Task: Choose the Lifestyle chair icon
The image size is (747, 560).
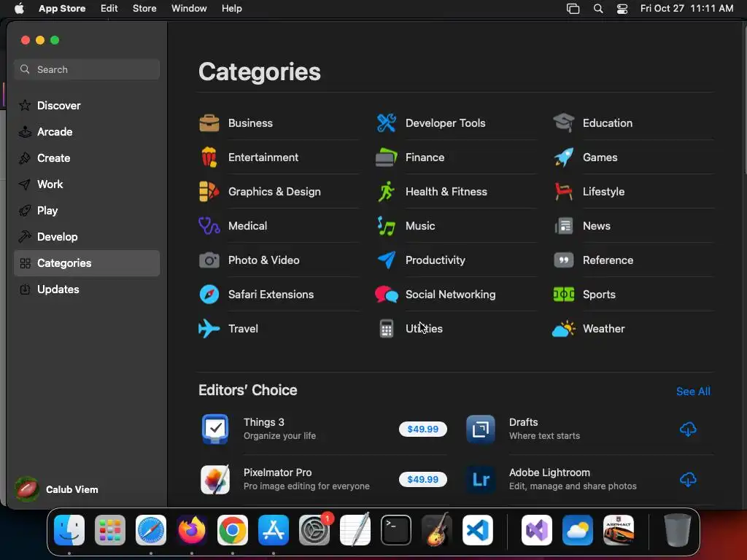Action: (x=564, y=192)
